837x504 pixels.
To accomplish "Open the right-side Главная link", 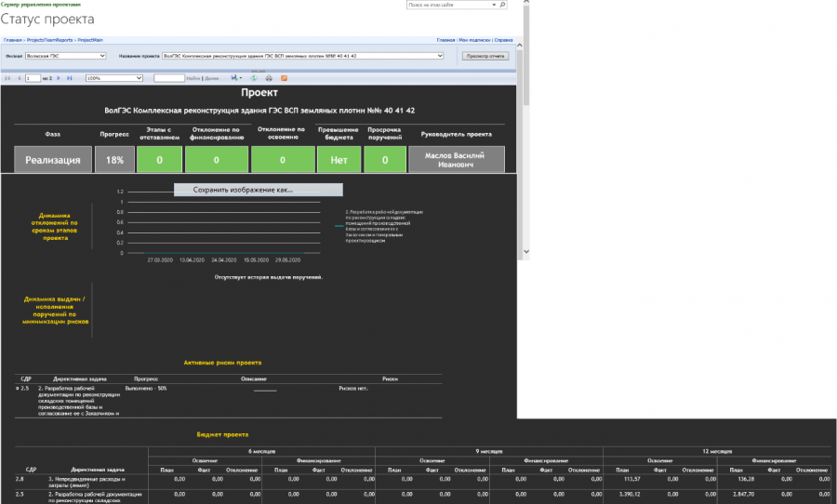I will (445, 40).
